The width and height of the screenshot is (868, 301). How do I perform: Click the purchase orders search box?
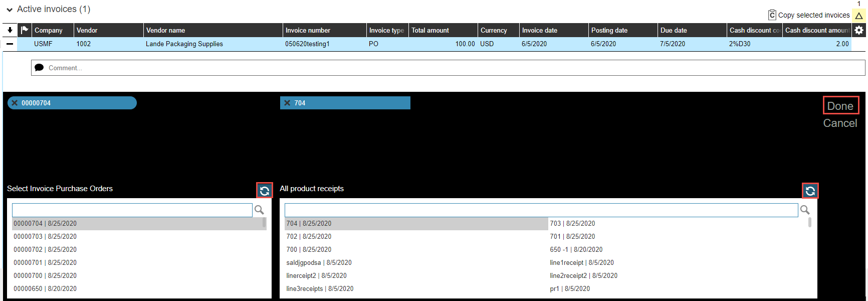pos(132,210)
